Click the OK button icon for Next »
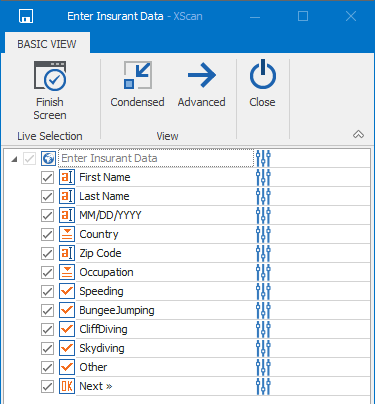 [67, 386]
